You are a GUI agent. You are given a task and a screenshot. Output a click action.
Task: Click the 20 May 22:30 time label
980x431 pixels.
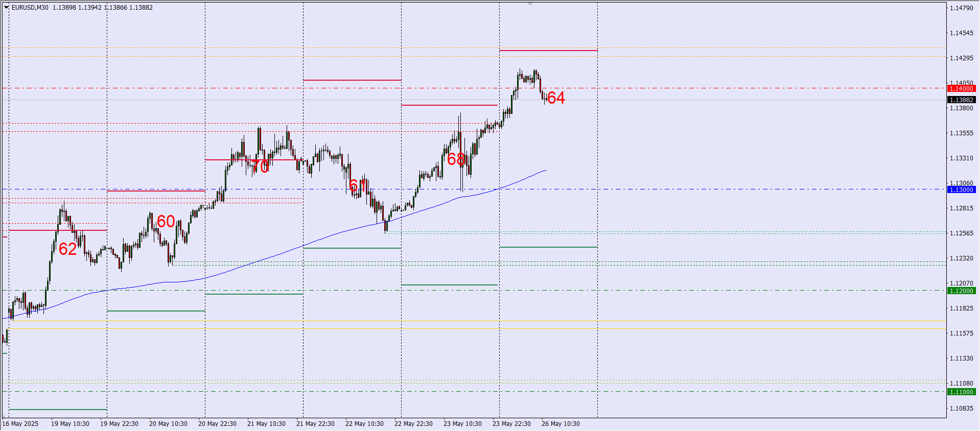coord(217,424)
